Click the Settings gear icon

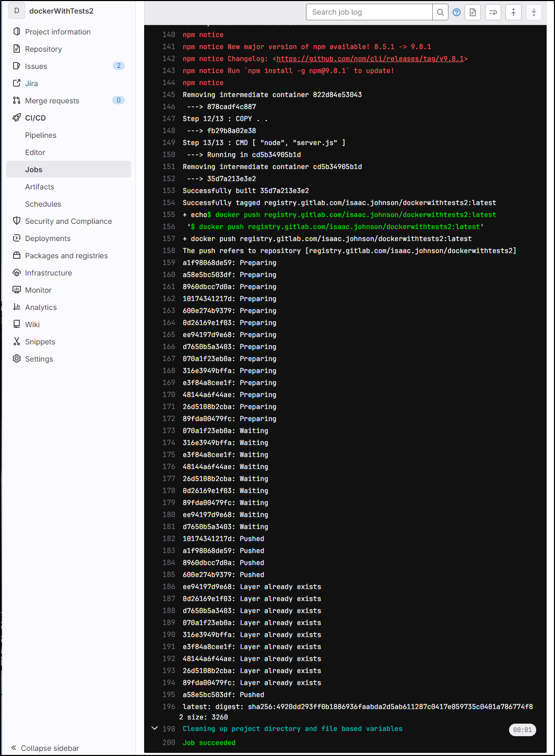click(17, 359)
